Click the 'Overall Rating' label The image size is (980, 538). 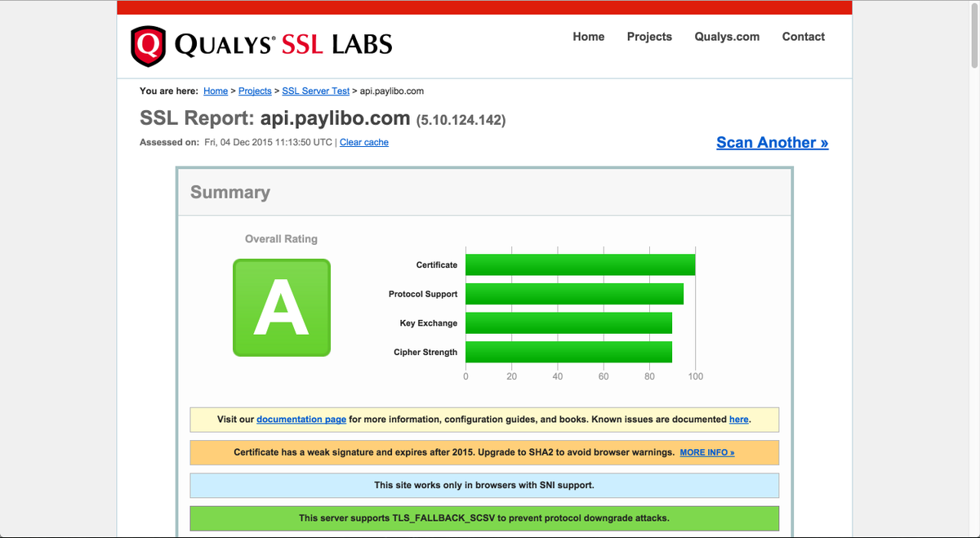(x=281, y=239)
